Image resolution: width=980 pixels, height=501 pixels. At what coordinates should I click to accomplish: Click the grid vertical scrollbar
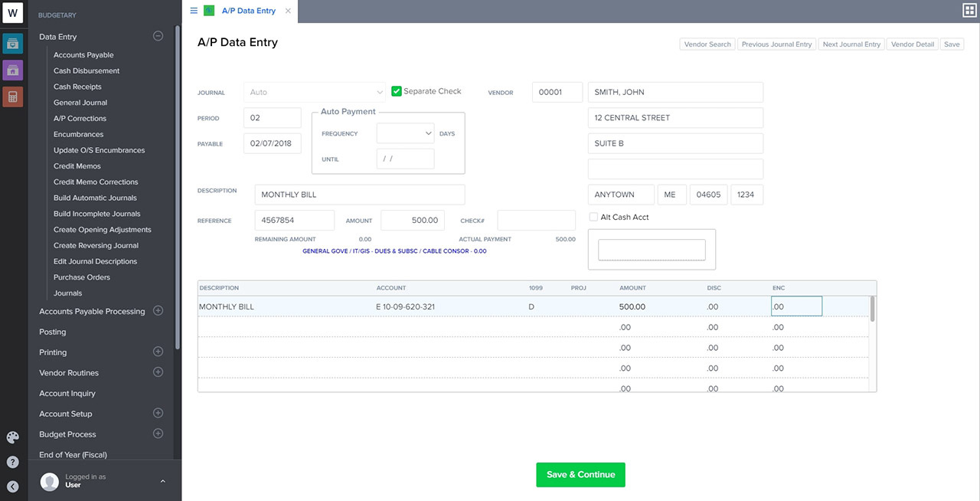(873, 309)
